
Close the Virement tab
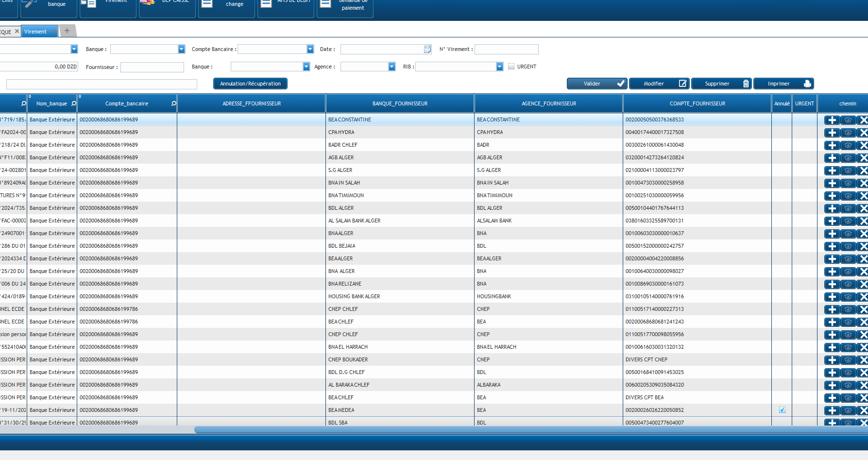(54, 32)
